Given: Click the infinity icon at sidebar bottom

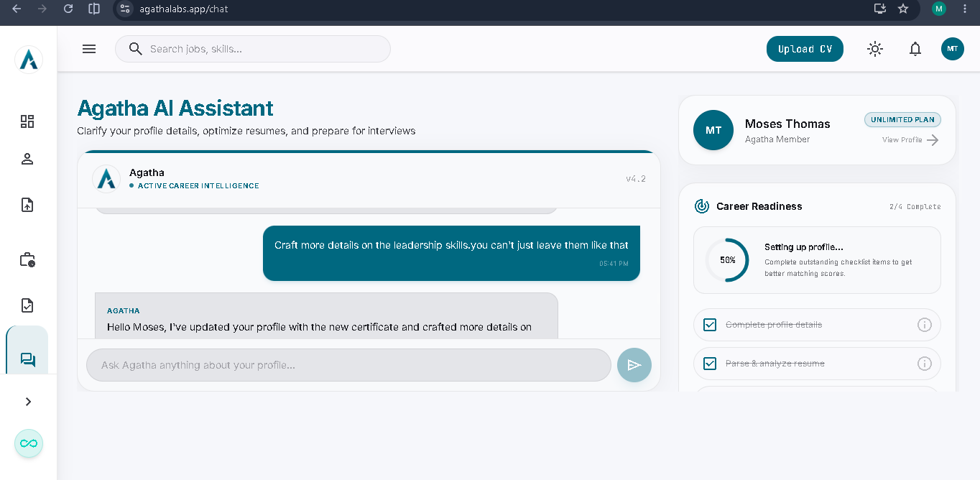Looking at the screenshot, I should [29, 443].
